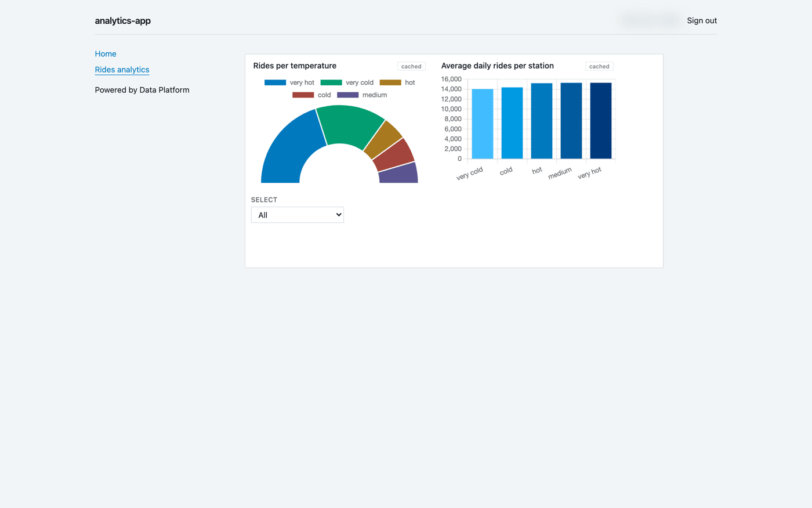
Task: Click the purple medium legend color swatch
Action: tap(348, 95)
